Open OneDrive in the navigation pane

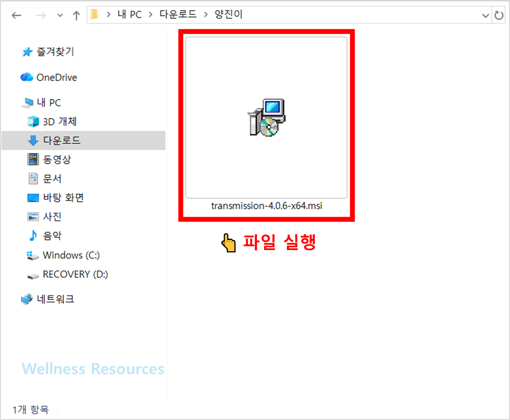57,77
